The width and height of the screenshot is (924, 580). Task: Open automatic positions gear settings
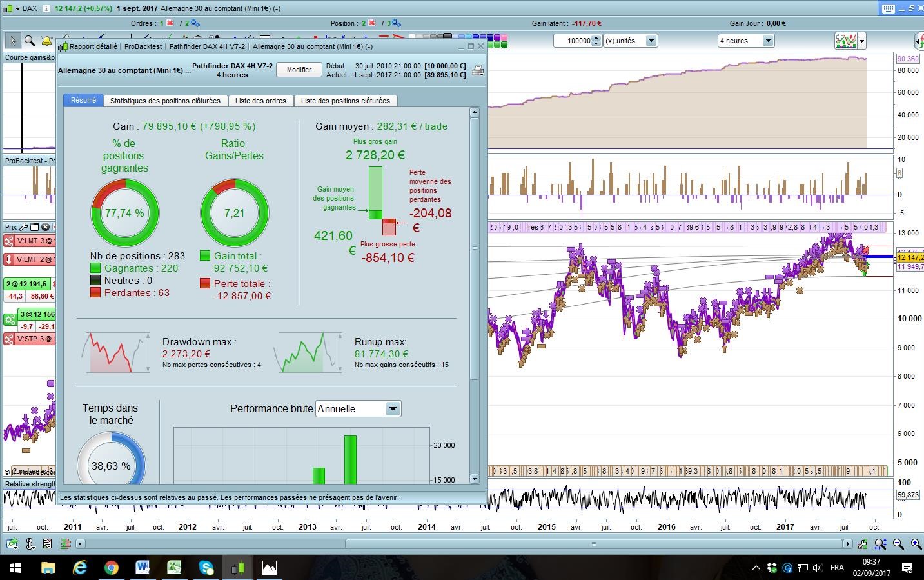point(397,23)
